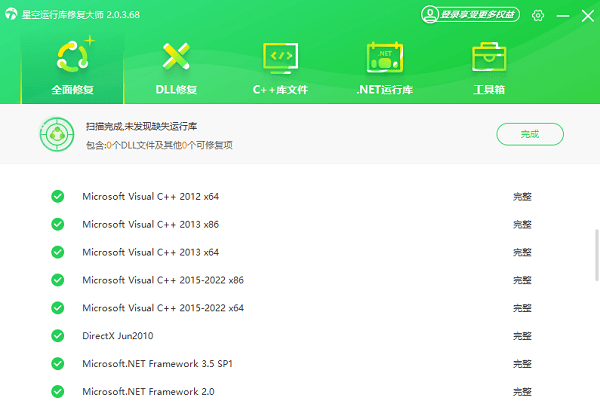Screen dimensions: 600x410
Task: Select Microsoft Visual C++ 2013 x64 row
Action: [x=150, y=252]
